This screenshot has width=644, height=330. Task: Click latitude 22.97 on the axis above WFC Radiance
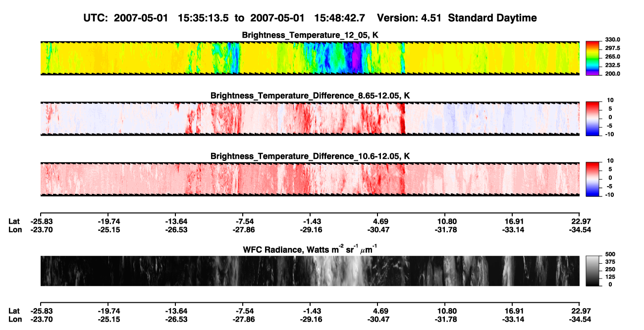click(580, 222)
